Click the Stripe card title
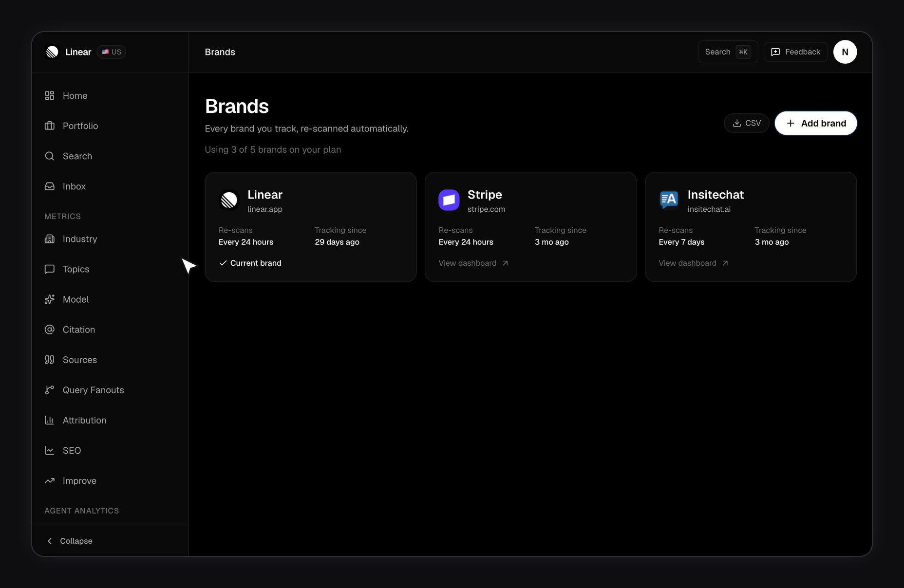The height and width of the screenshot is (588, 904). (x=485, y=195)
